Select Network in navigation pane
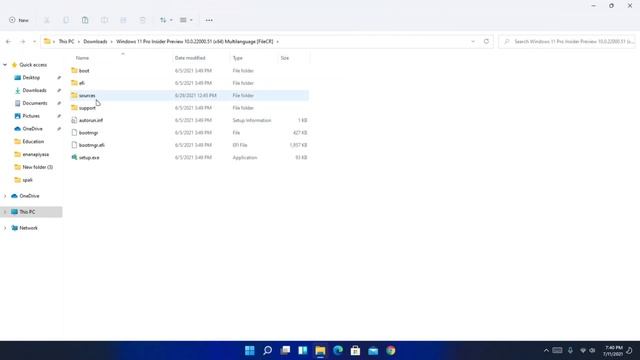640x360 pixels. point(28,228)
